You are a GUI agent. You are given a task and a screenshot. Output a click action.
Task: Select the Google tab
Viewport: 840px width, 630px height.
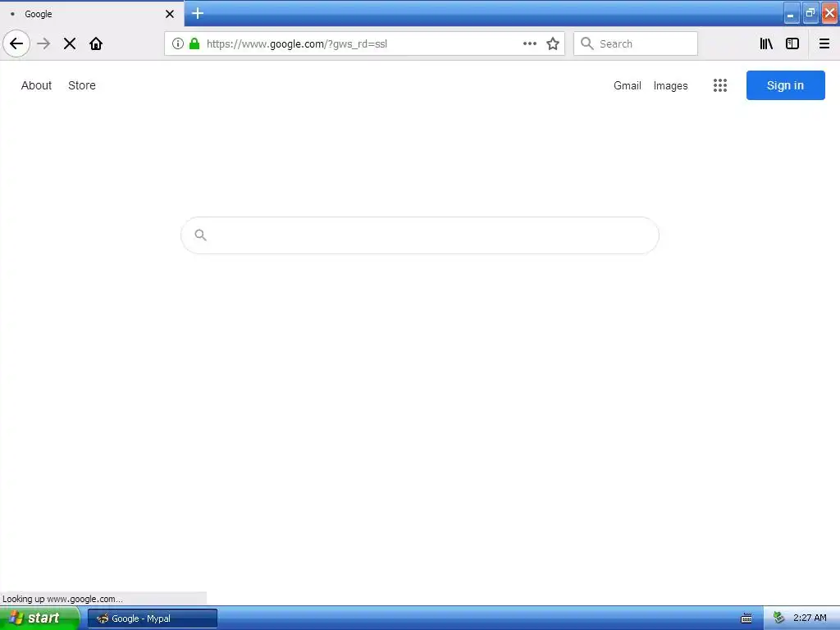(x=92, y=14)
